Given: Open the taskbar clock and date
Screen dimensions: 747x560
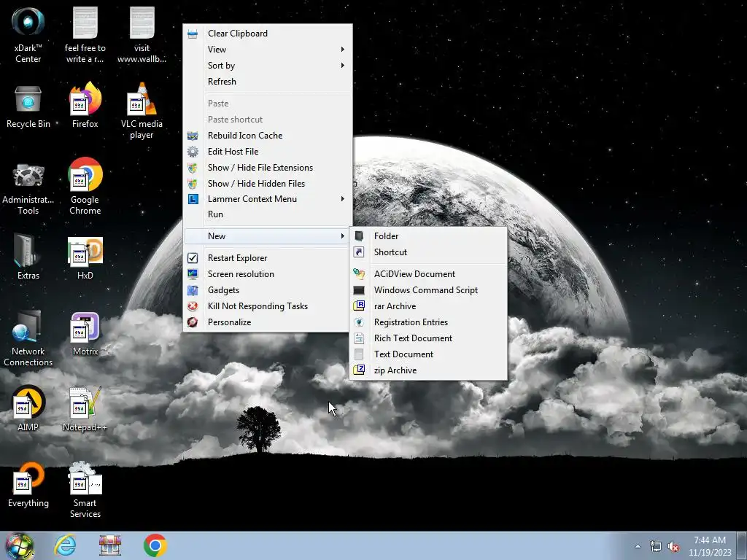Looking at the screenshot, I should 710,546.
